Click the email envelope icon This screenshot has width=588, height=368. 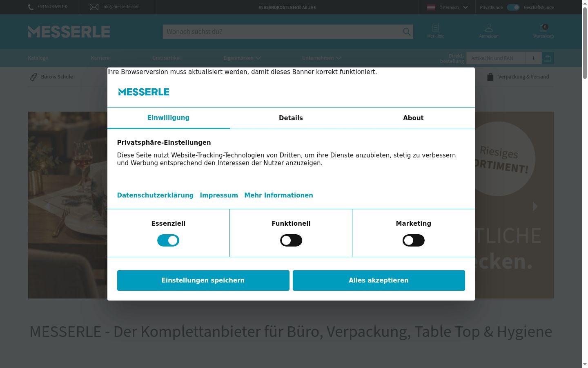94,7
